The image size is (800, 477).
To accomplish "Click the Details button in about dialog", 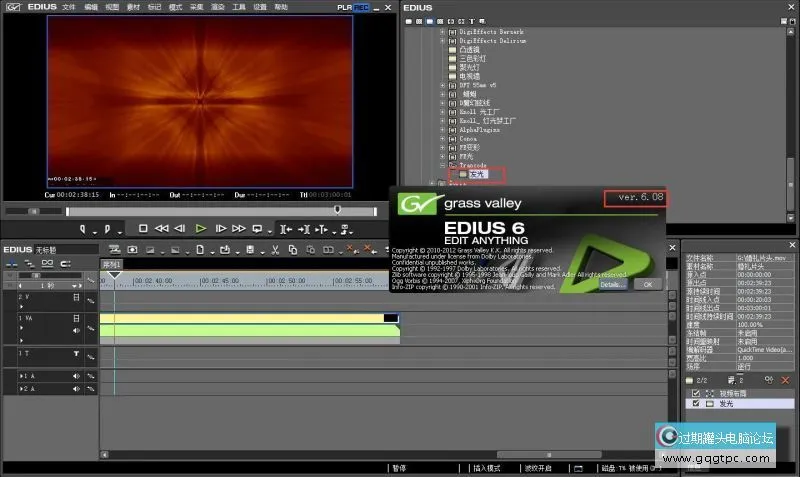I will point(611,284).
